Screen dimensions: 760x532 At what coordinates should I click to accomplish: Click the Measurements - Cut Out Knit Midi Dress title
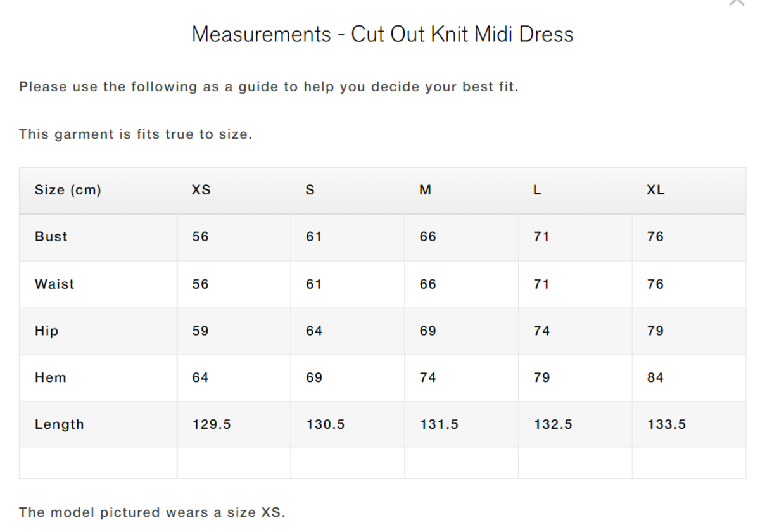(x=383, y=34)
